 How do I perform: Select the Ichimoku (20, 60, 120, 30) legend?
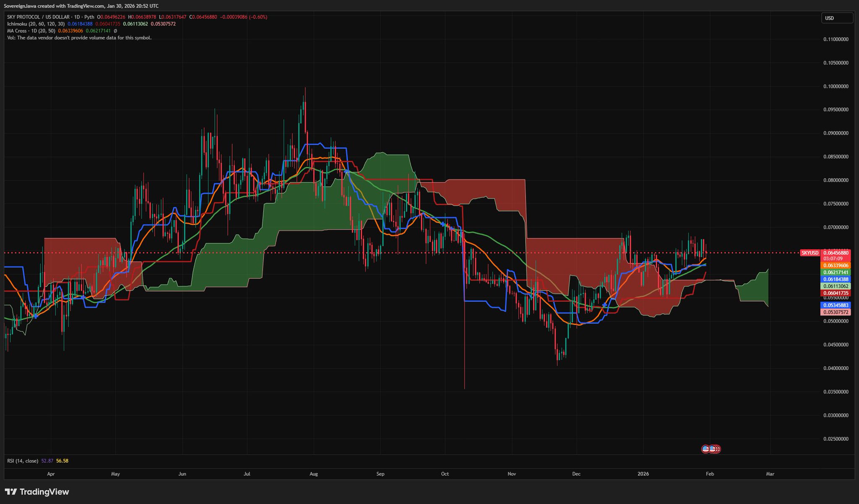pyautogui.click(x=36, y=24)
